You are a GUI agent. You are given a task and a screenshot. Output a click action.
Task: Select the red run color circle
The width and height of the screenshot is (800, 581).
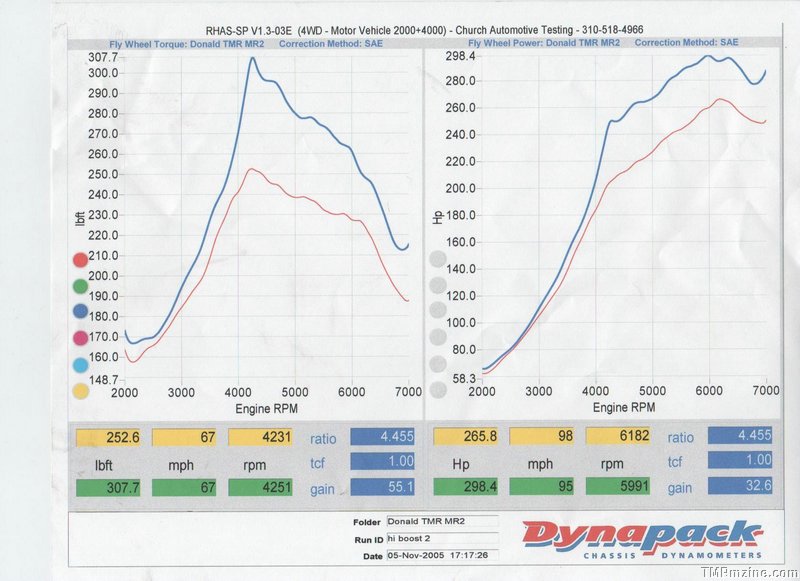(x=81, y=260)
